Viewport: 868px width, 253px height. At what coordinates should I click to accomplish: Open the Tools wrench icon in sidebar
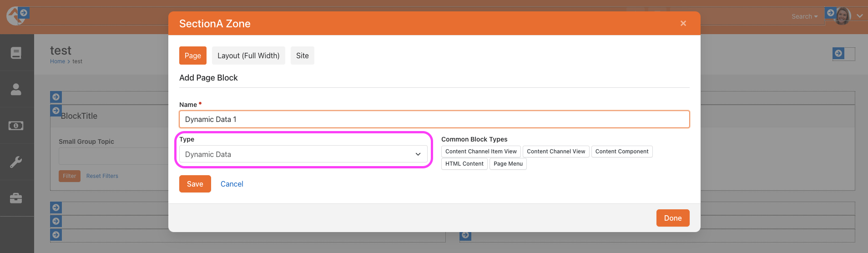16,162
